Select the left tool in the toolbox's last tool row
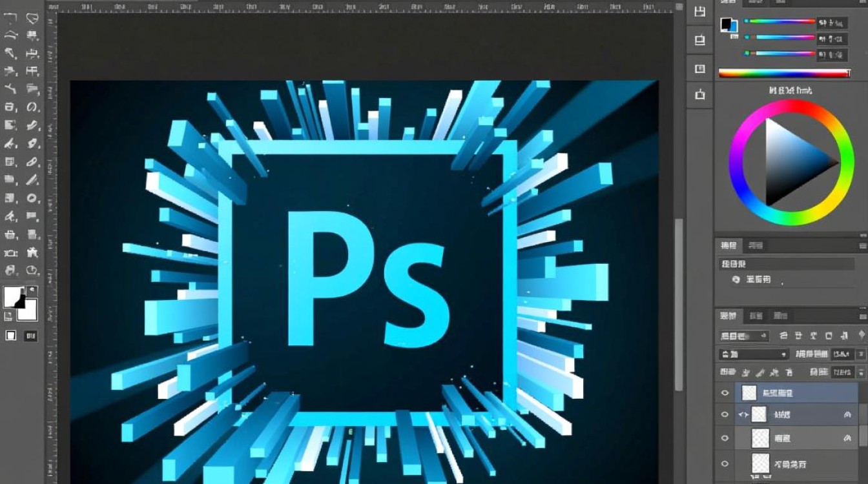868x484 pixels. pyautogui.click(x=10, y=270)
